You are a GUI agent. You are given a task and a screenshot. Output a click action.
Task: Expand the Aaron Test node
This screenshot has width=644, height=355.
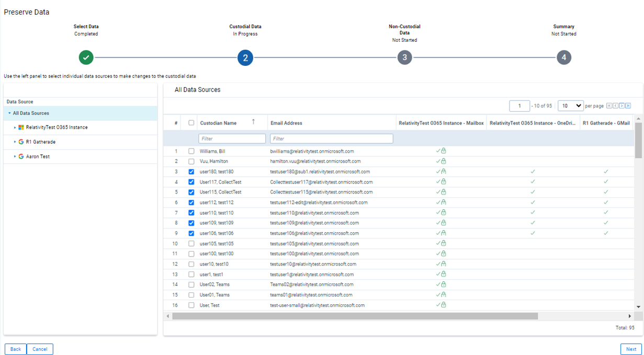click(15, 156)
